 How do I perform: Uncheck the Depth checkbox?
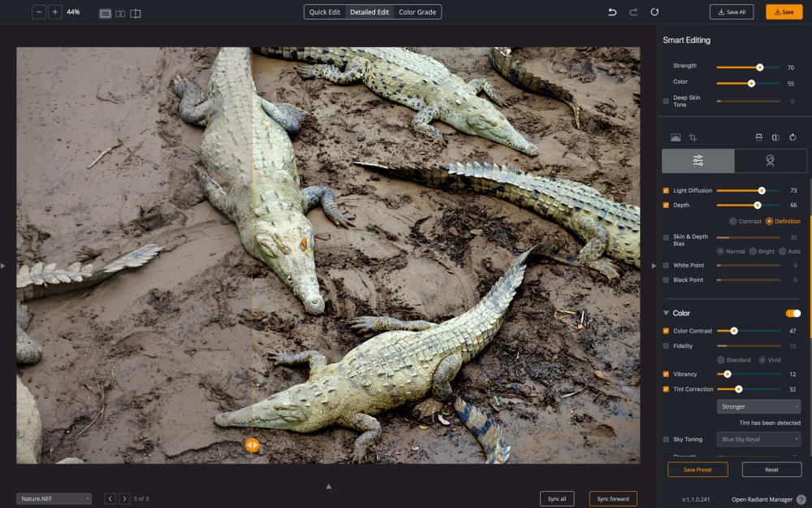click(x=666, y=206)
